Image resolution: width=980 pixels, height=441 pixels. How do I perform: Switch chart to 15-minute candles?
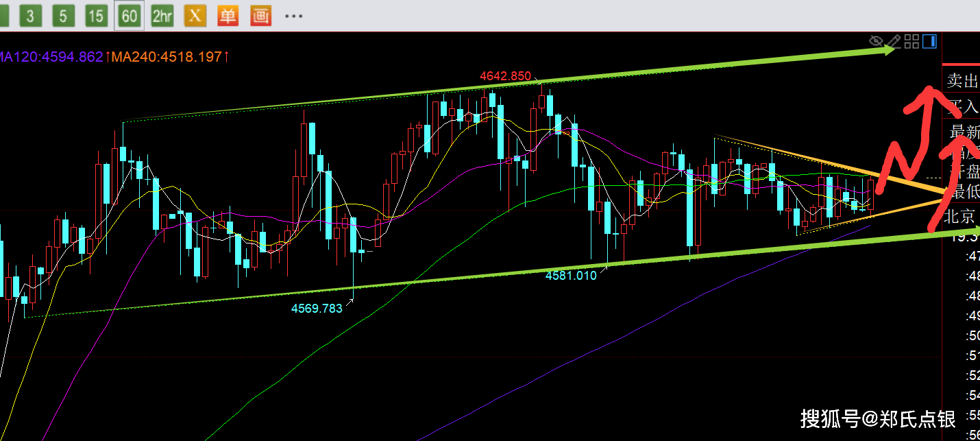(x=96, y=16)
